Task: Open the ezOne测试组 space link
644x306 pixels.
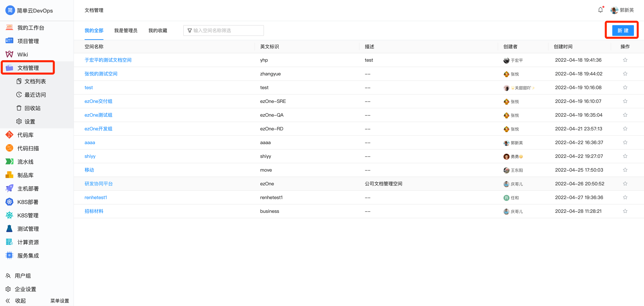Action: [98, 115]
